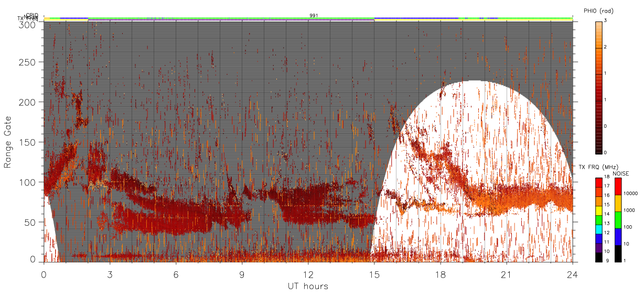The image size is (644, 297).
Task: Click the 18 tick on UT hours axis
Action: (x=441, y=274)
